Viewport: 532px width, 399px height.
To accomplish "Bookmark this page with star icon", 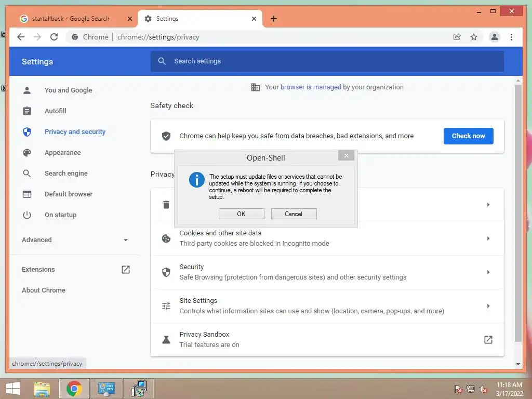I will click(474, 37).
